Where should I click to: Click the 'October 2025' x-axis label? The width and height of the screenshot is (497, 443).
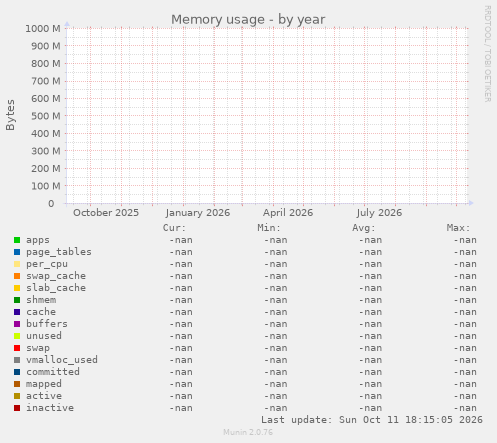coord(106,213)
